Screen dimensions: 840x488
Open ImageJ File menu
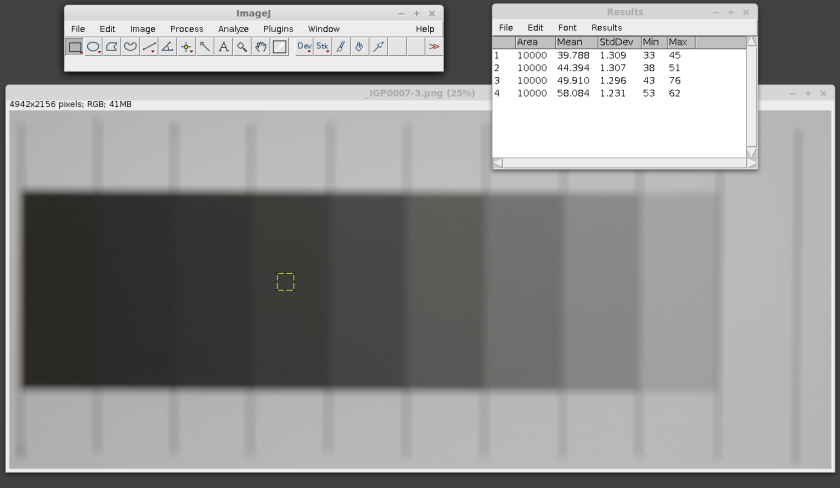78,29
